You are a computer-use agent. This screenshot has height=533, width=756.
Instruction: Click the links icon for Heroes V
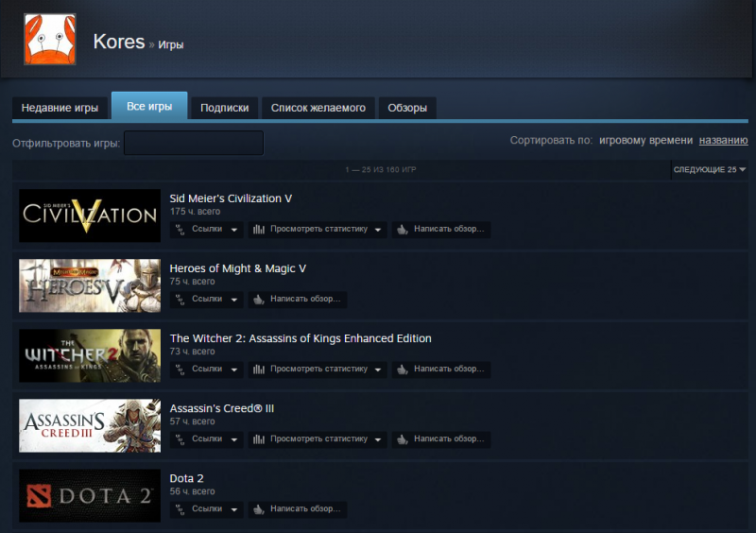click(180, 300)
